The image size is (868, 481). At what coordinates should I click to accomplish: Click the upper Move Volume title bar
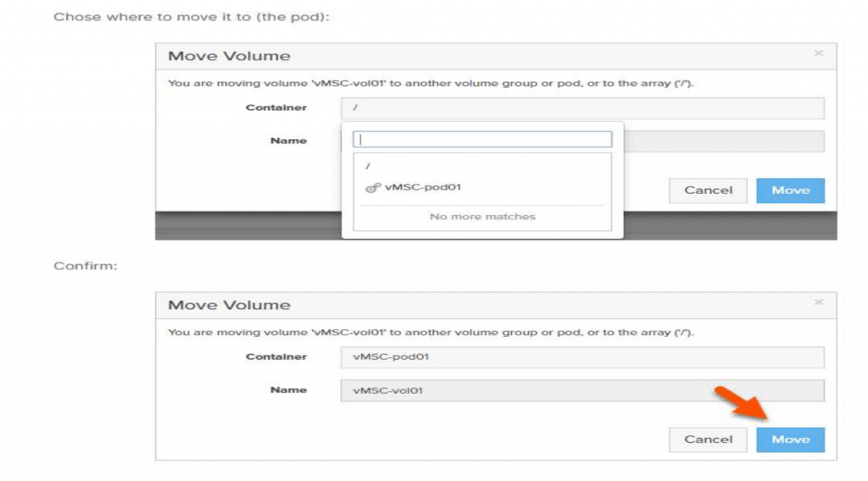[496, 57]
